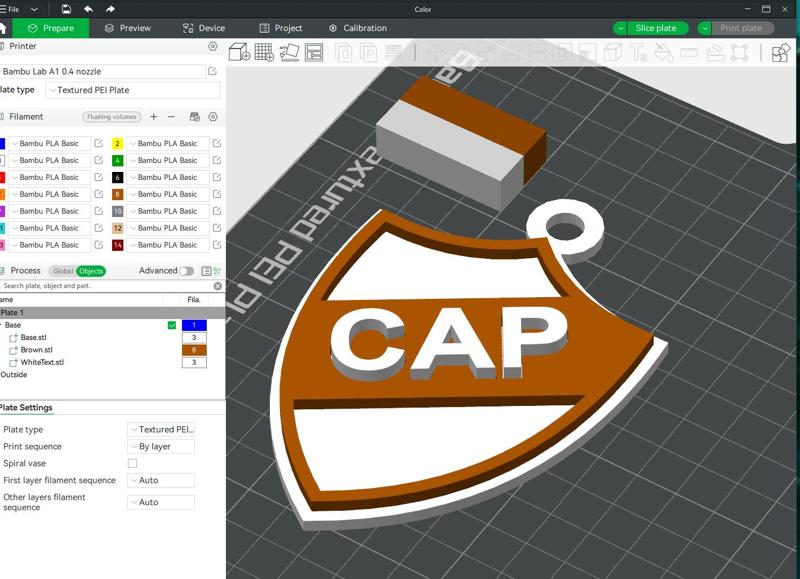Open the Plate type Textured PEI Plate dropdown
Viewport: 800px width, 579px height.
[x=133, y=90]
